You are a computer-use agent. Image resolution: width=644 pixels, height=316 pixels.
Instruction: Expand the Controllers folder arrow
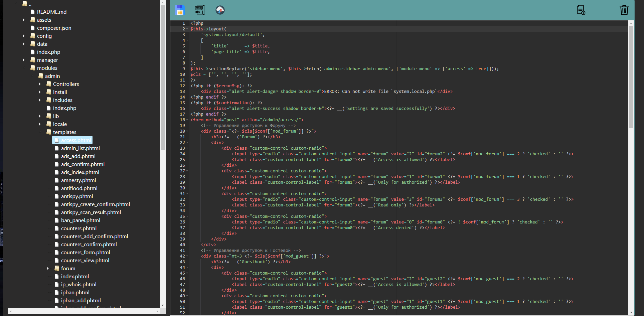pos(40,84)
